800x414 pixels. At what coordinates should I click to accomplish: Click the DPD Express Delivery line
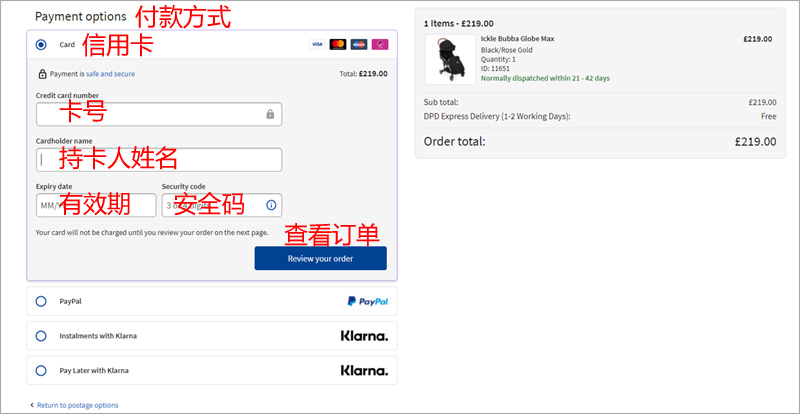(x=497, y=116)
